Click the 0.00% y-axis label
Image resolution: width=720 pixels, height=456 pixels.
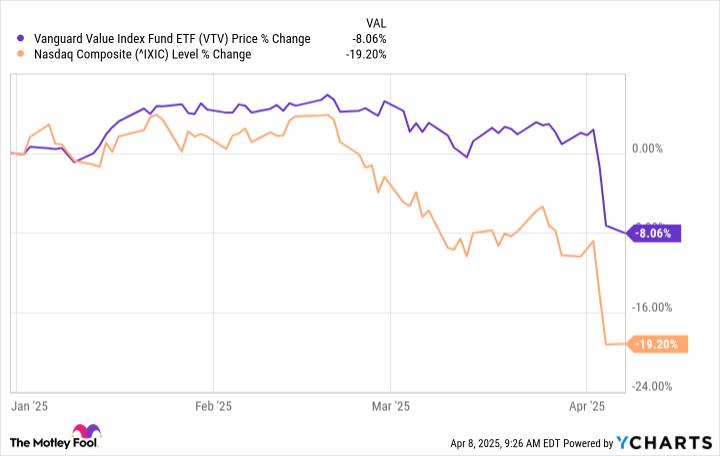[647, 148]
